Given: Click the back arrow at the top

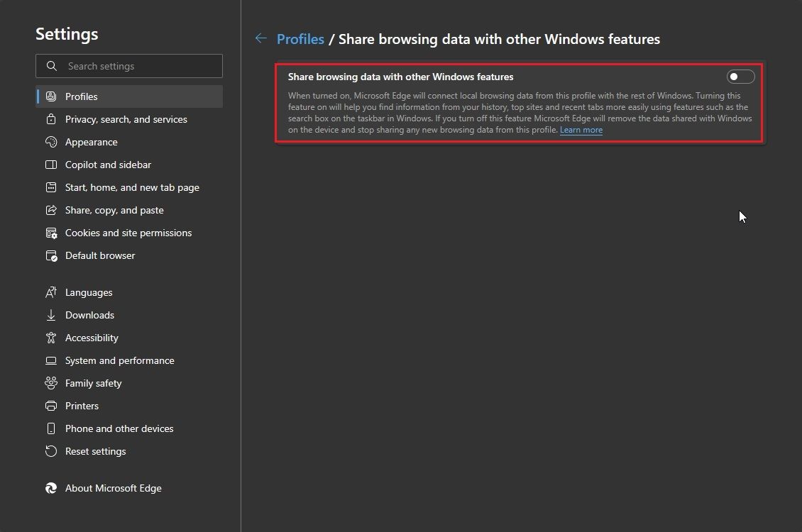Looking at the screenshot, I should click(260, 39).
